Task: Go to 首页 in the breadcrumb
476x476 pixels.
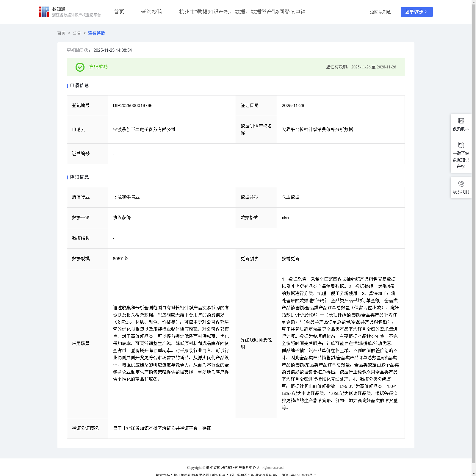Action: 61,33
